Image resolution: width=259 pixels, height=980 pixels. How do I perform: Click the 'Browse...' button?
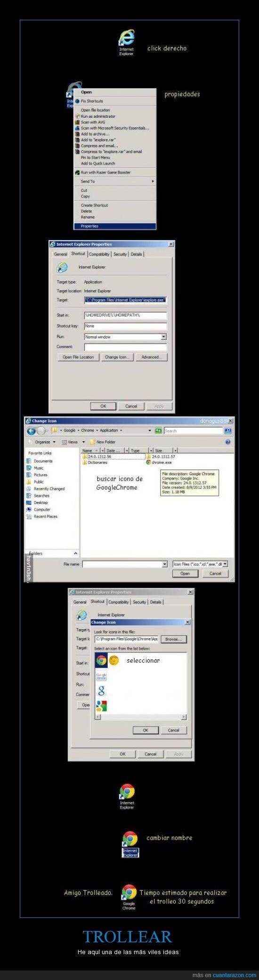[x=173, y=639]
